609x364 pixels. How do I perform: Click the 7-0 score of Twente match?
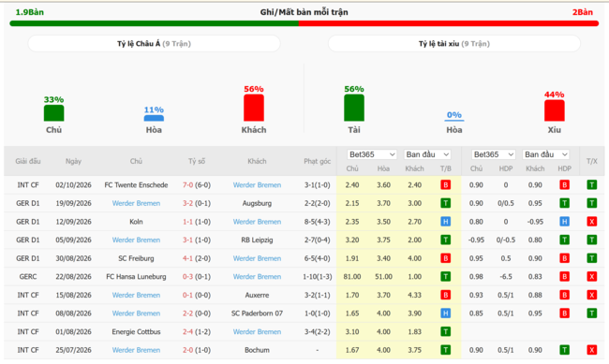(188, 185)
